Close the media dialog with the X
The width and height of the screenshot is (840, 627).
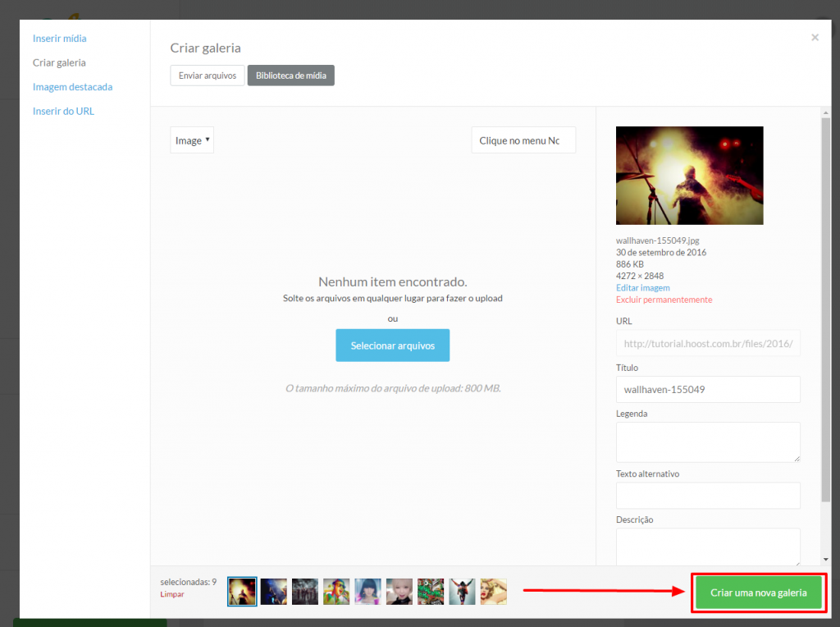tap(815, 38)
